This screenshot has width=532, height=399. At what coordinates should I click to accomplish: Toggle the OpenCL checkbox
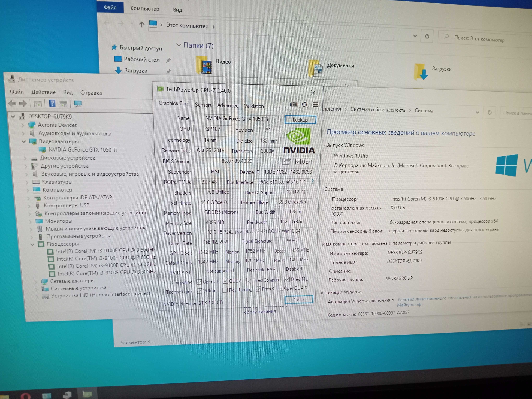point(199,282)
